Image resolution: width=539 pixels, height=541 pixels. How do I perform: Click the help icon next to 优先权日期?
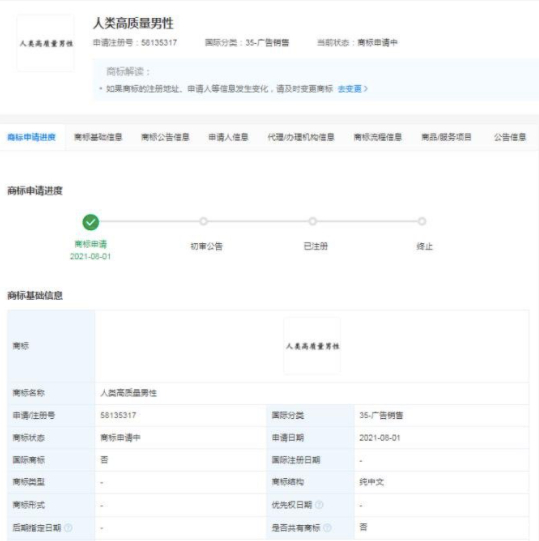[x=319, y=505]
